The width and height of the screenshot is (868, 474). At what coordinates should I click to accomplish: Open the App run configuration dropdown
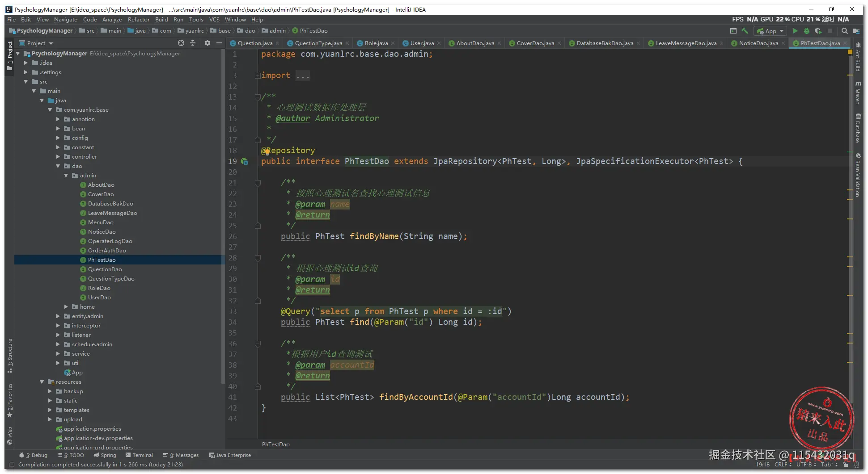771,31
